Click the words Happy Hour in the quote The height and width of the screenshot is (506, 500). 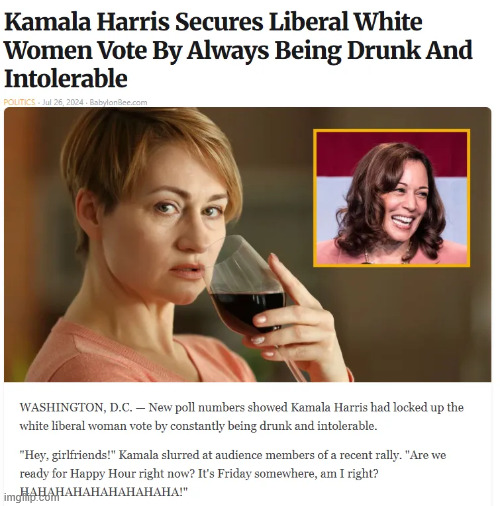tap(103, 474)
